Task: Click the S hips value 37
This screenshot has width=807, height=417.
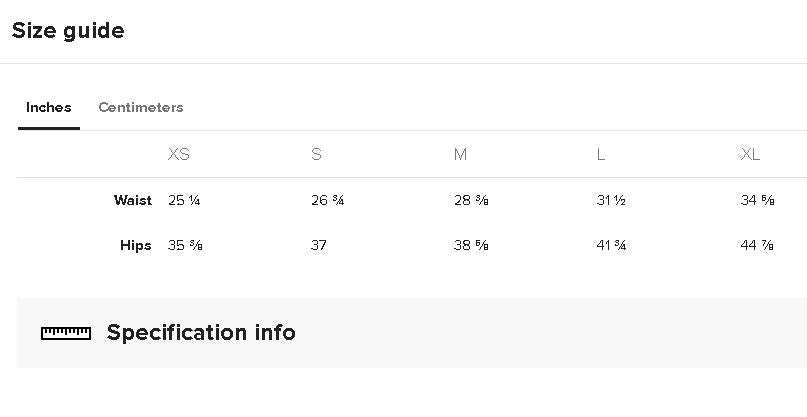Action: click(x=319, y=245)
